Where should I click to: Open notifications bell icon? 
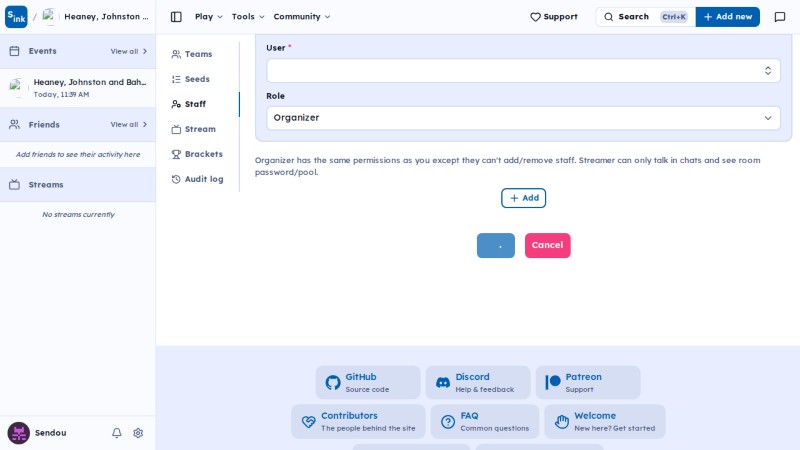(x=117, y=433)
